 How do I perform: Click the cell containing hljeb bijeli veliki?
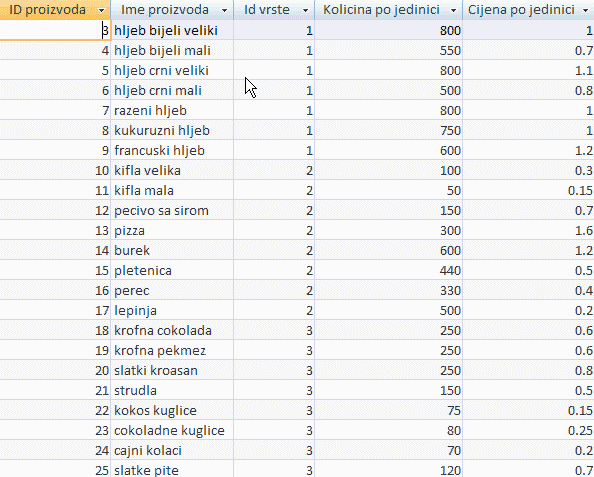click(172, 30)
